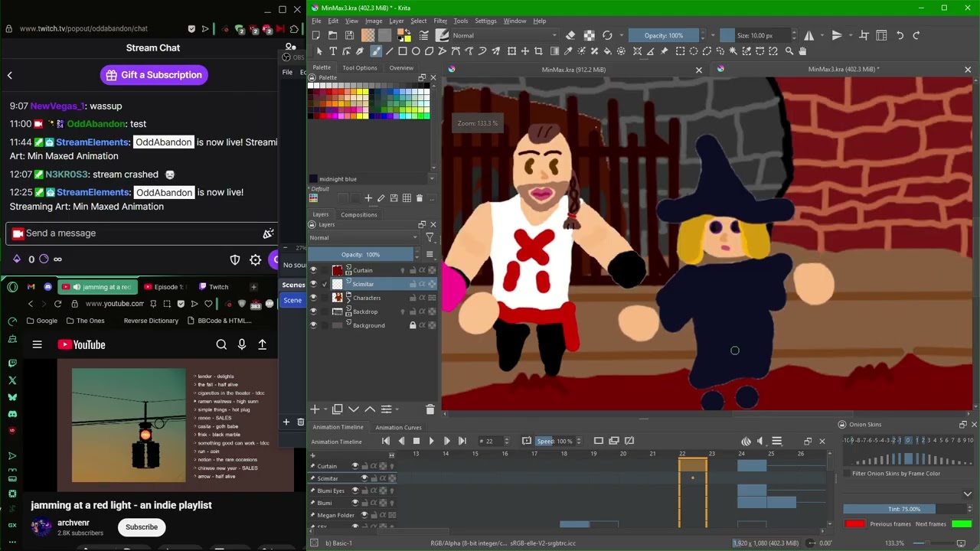Viewport: 980px width, 551px height.
Task: Toggle onion skin icon in timeline header
Action: [746, 441]
